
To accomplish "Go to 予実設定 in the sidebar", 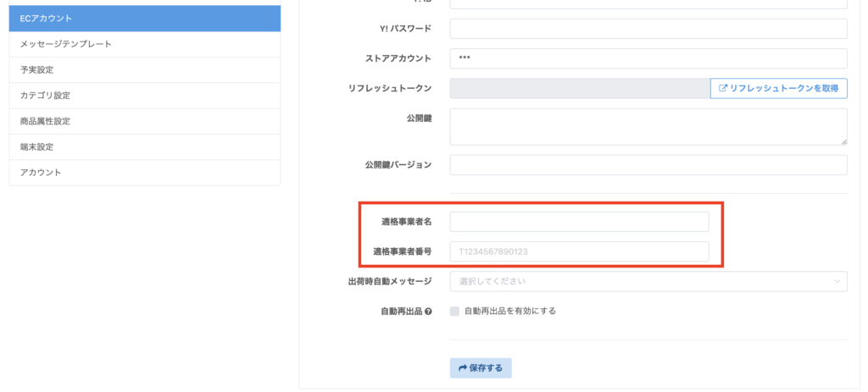I will click(144, 69).
